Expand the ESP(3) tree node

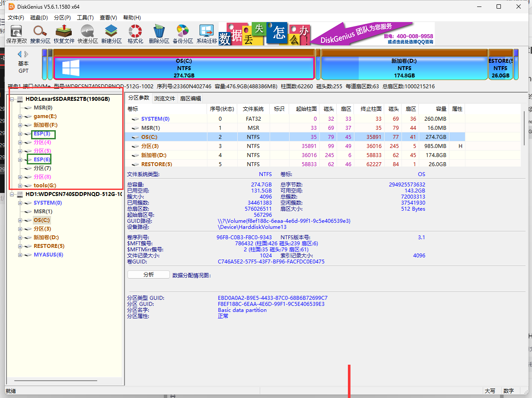(20, 134)
